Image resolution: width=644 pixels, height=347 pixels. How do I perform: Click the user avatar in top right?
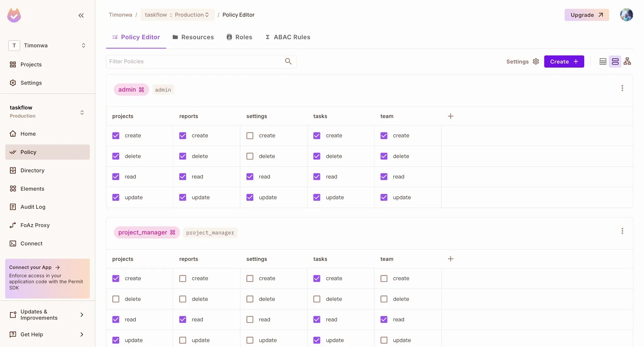point(626,15)
